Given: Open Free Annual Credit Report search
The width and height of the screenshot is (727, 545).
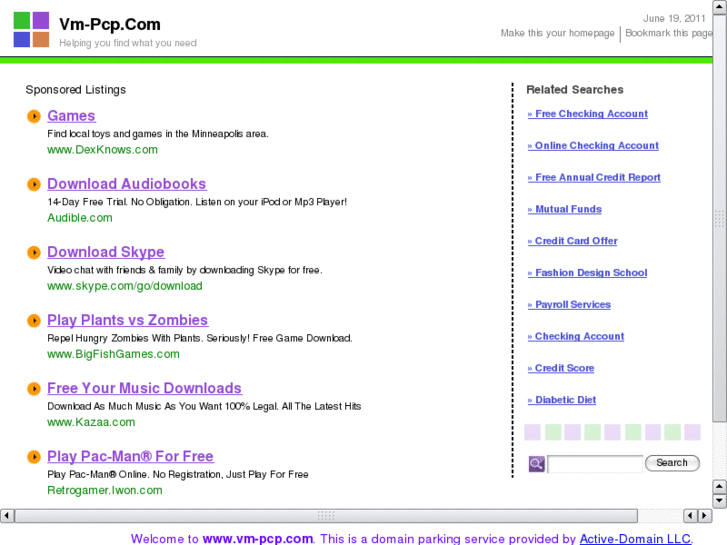Looking at the screenshot, I should click(x=594, y=177).
